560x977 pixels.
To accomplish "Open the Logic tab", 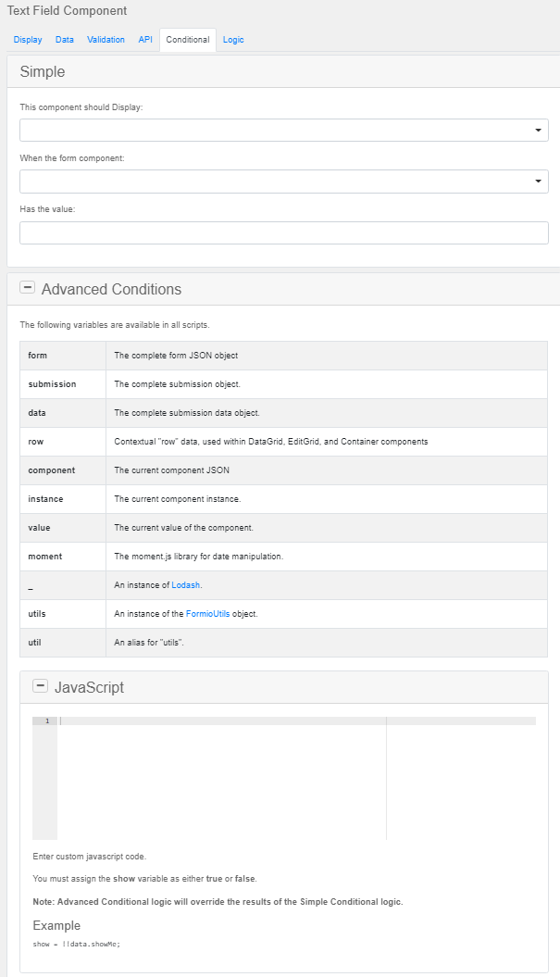I will click(233, 40).
